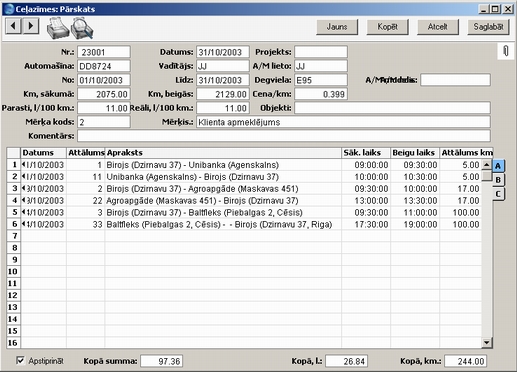Click the Līdz field 31/10/2003
The image size is (517, 372).
click(x=223, y=80)
